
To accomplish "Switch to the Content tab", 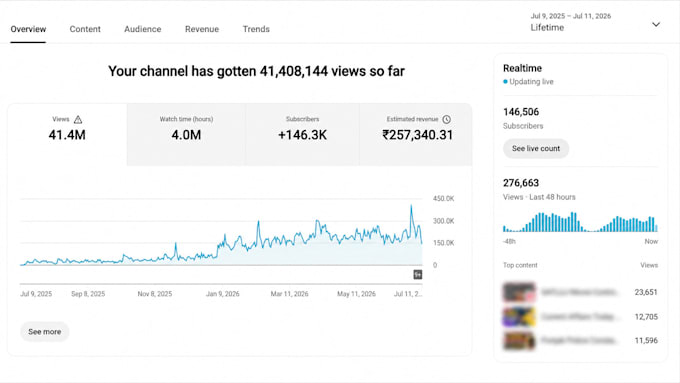I will 85,29.
